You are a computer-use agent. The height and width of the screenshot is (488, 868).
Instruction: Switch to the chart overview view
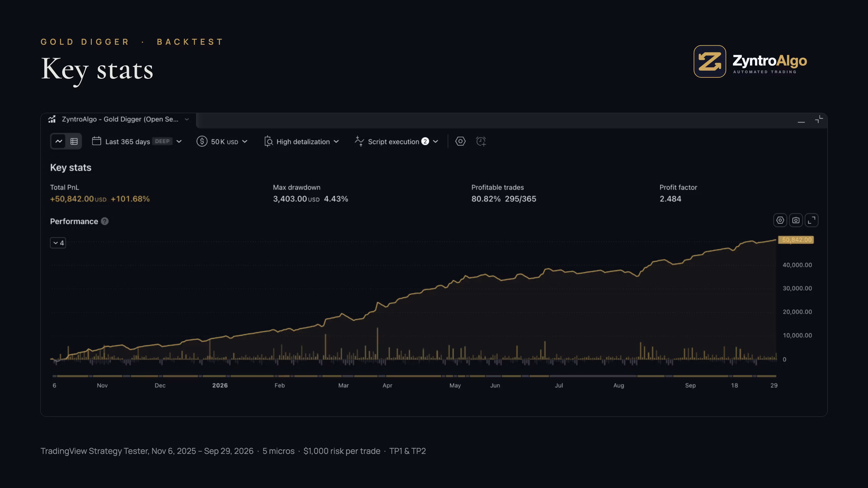pyautogui.click(x=59, y=141)
